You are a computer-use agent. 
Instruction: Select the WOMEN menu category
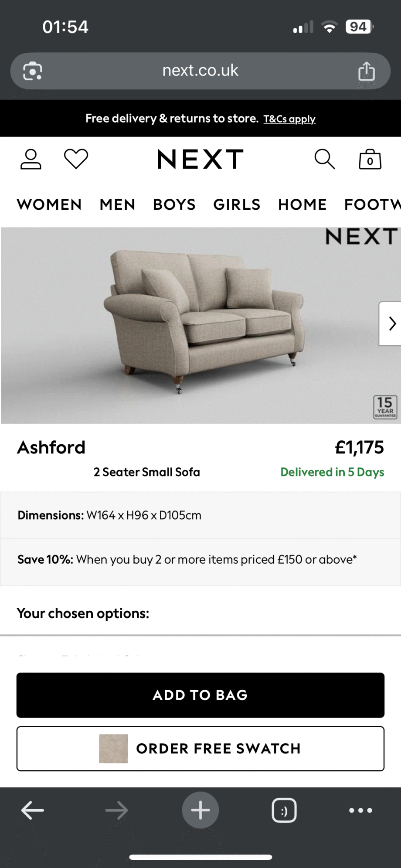point(49,204)
